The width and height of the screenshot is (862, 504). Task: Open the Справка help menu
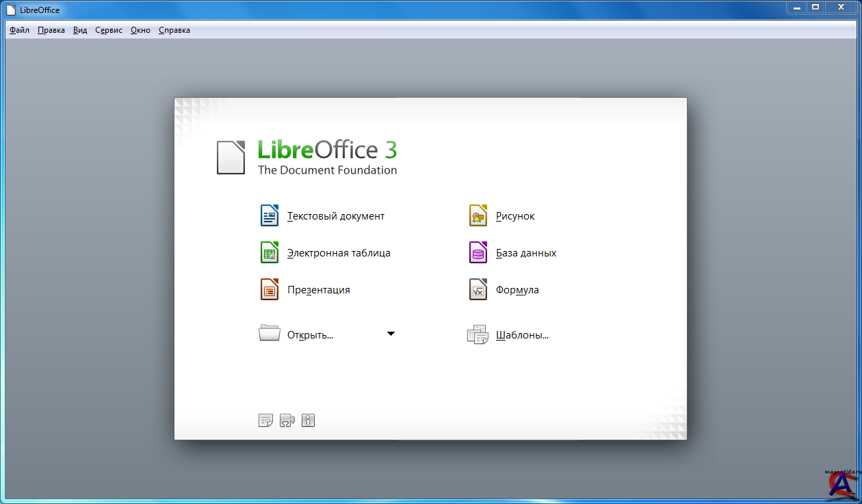click(x=174, y=30)
